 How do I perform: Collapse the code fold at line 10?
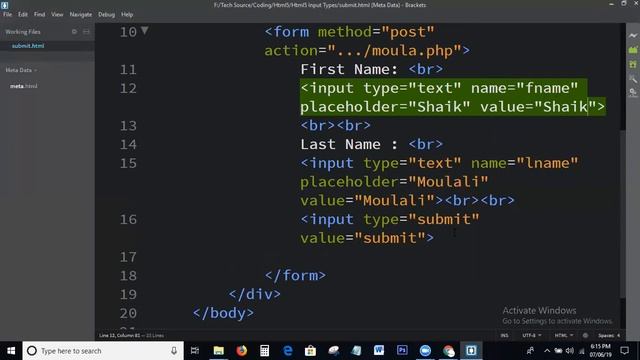point(144,30)
